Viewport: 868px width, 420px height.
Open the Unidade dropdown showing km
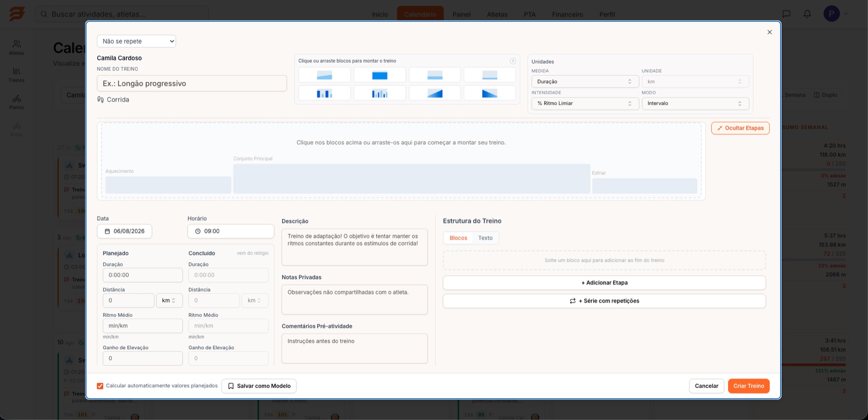695,81
